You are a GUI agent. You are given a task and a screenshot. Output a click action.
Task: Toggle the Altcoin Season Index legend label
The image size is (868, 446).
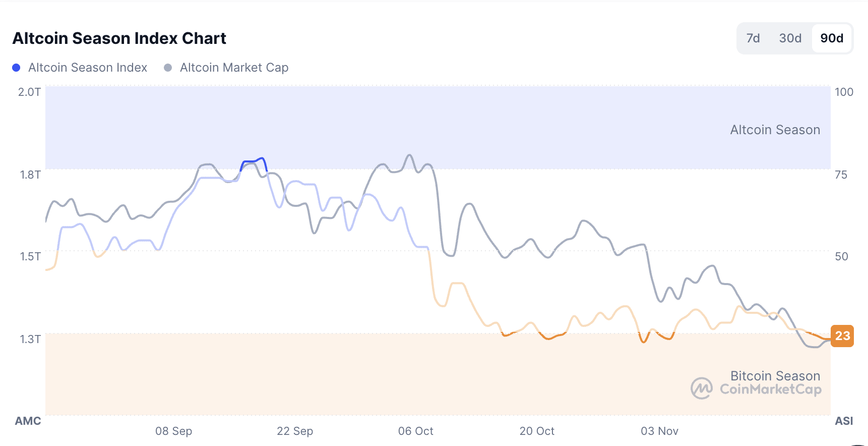88,68
